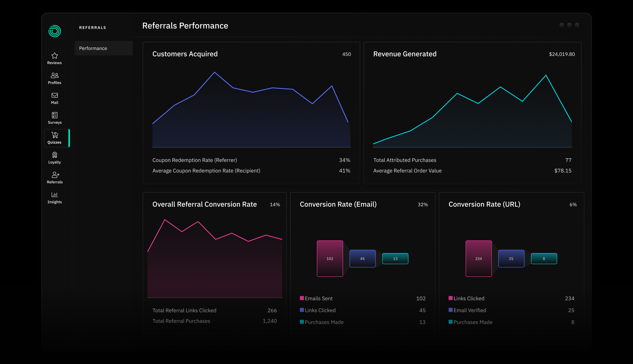The width and height of the screenshot is (633, 364).
Task: Click teal Purchases Made swatch in Email card
Action: (302, 322)
